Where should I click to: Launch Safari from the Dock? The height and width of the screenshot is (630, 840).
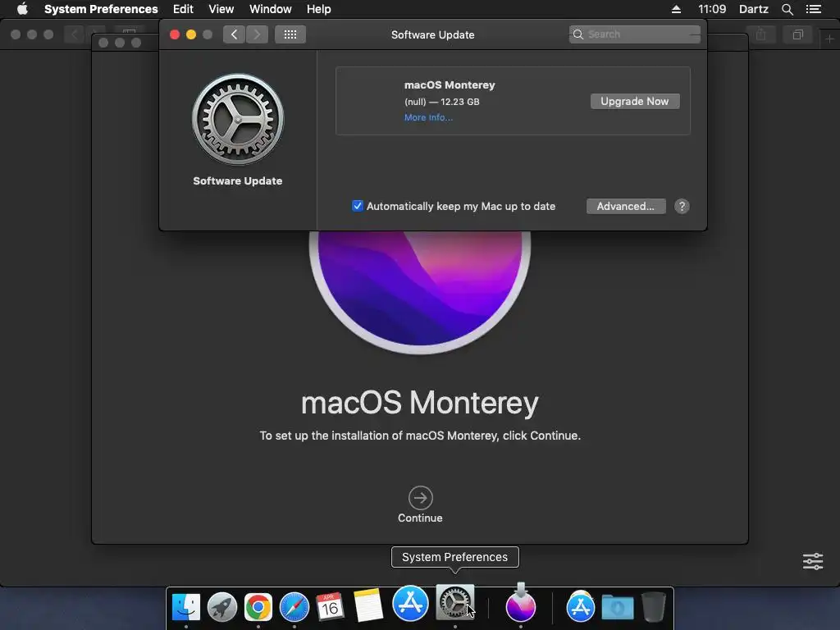[294, 607]
